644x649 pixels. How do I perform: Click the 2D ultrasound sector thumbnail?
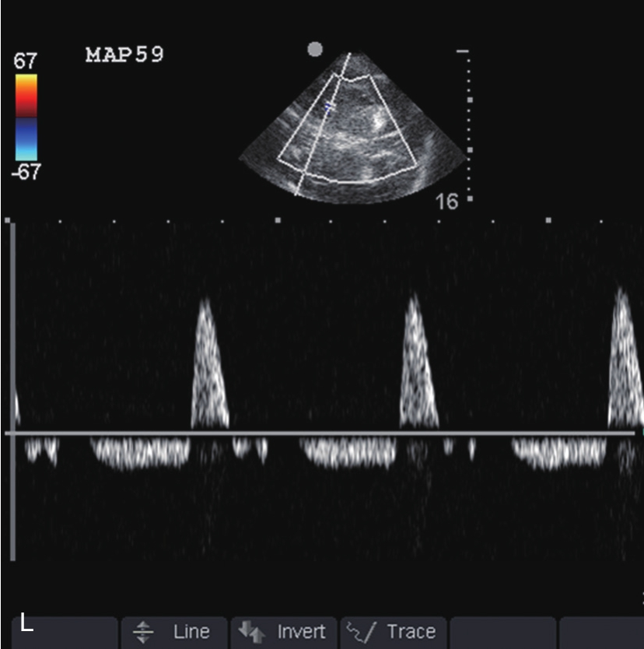click(354, 128)
